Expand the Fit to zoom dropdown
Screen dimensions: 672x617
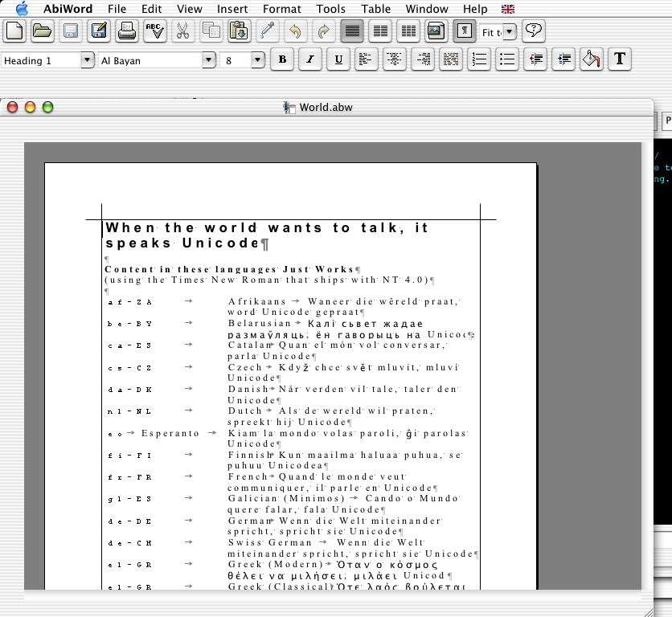[x=509, y=32]
